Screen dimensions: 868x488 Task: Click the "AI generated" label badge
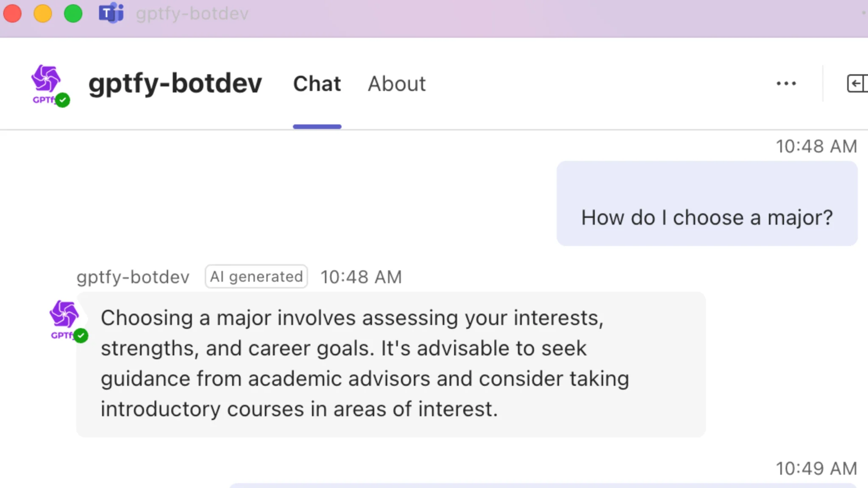click(x=256, y=277)
